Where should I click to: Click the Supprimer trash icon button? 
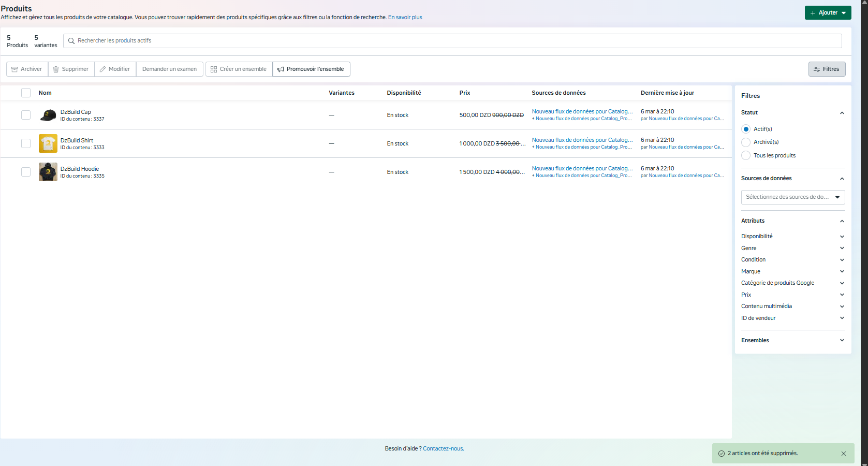[56, 69]
